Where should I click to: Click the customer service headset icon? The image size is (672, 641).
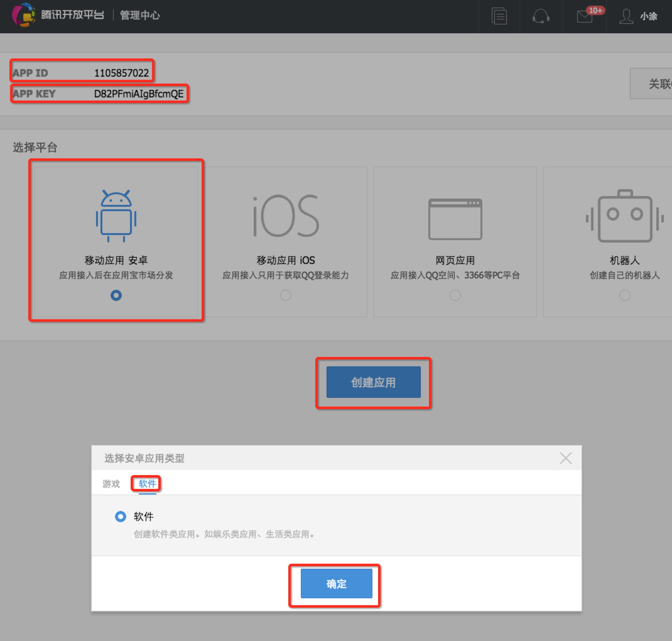pos(541,16)
